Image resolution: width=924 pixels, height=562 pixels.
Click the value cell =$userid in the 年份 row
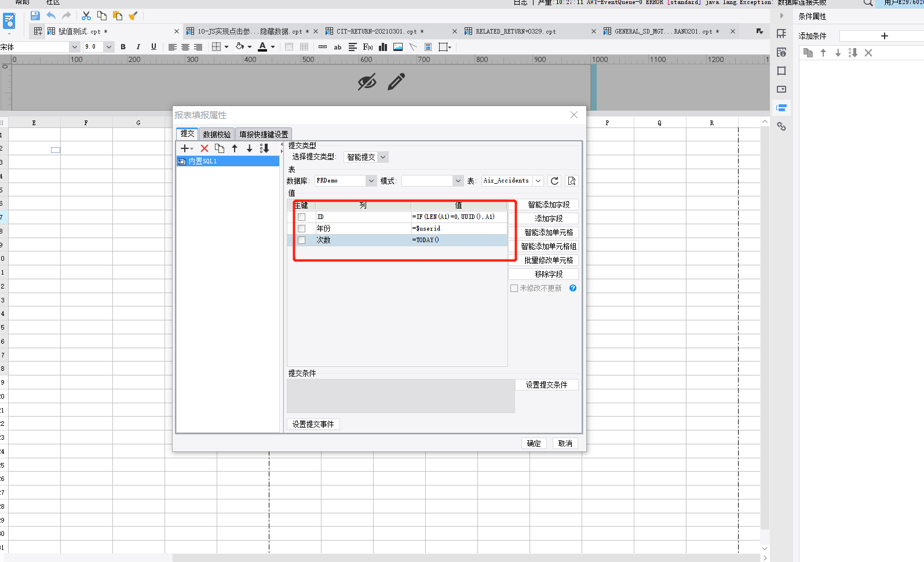[x=459, y=228]
